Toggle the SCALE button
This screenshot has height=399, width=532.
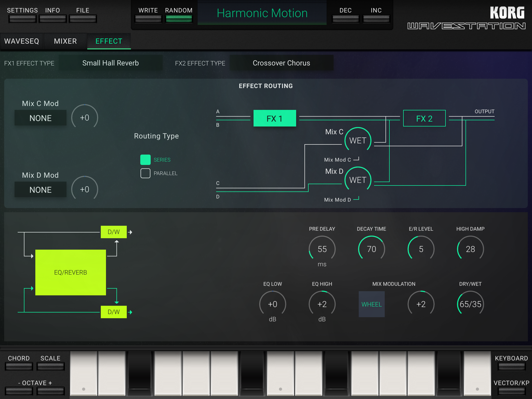click(51, 367)
